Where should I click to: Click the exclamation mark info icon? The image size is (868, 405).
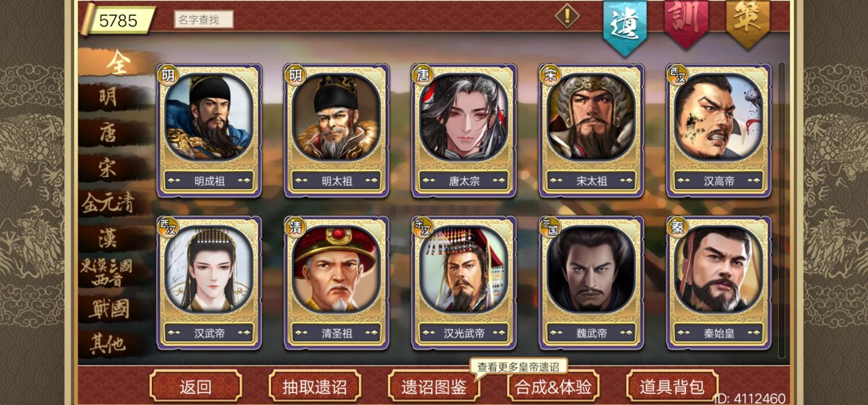pos(567,16)
